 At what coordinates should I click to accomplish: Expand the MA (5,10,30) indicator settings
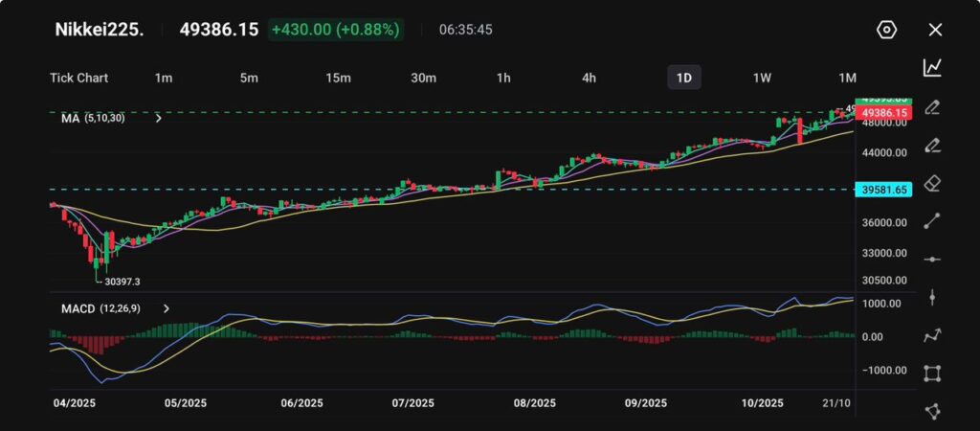coord(158,118)
